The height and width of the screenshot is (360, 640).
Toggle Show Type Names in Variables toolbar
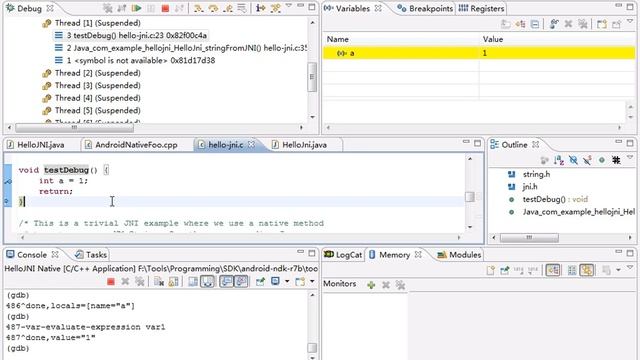[x=506, y=24]
